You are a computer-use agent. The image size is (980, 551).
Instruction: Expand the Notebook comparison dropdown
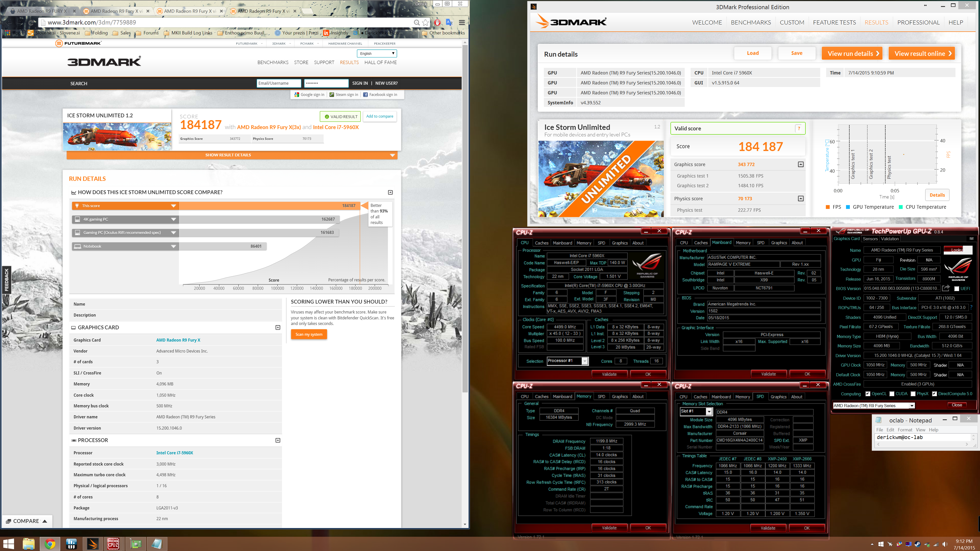(x=174, y=246)
